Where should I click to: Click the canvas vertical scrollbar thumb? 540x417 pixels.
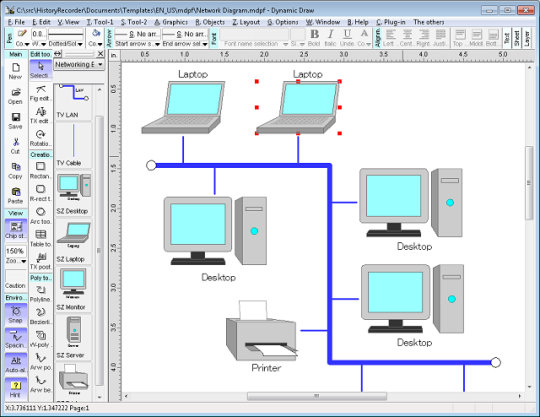pyautogui.click(x=529, y=183)
